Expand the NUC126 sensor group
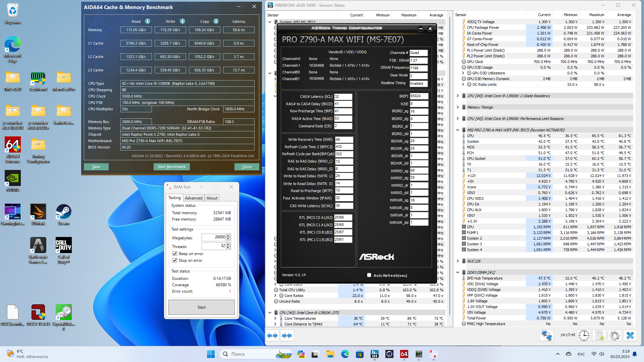The height and width of the screenshot is (362, 644). 458,261
